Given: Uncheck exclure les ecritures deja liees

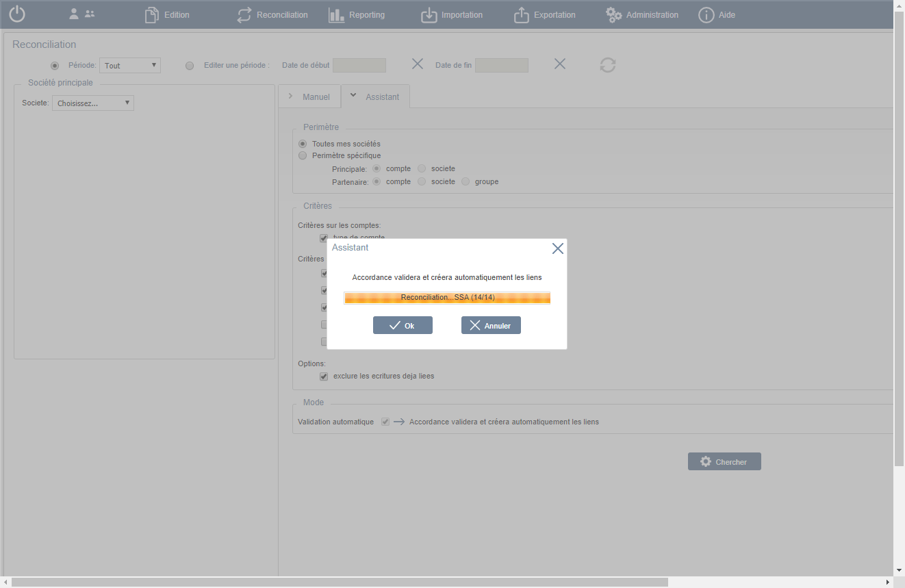Looking at the screenshot, I should 324,376.
